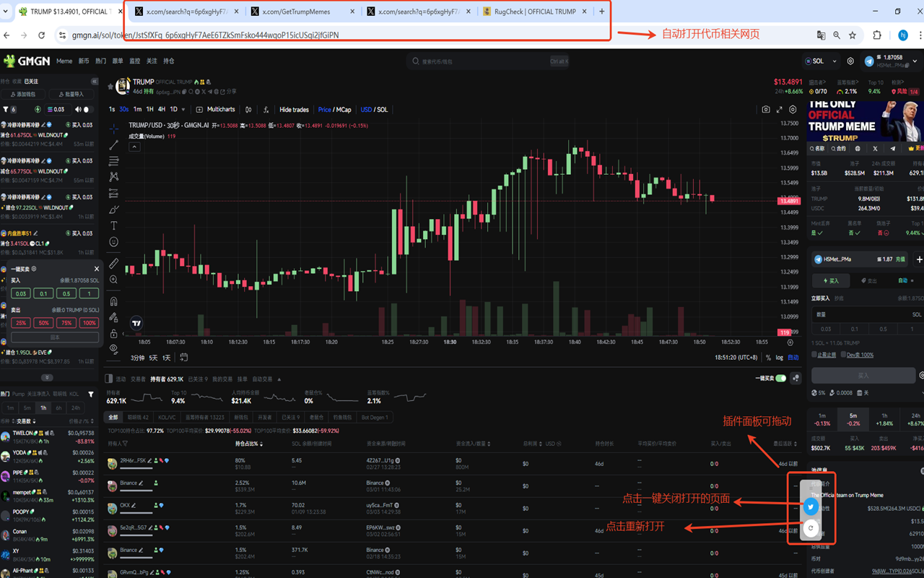Click the blue Twitter bird plugin button
The height and width of the screenshot is (578, 924).
click(811, 507)
